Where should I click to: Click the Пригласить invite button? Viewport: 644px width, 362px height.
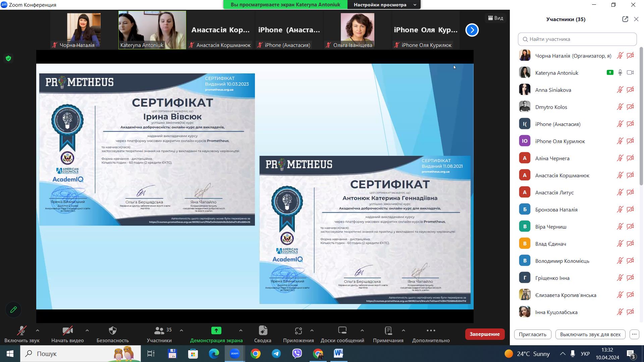click(x=532, y=334)
